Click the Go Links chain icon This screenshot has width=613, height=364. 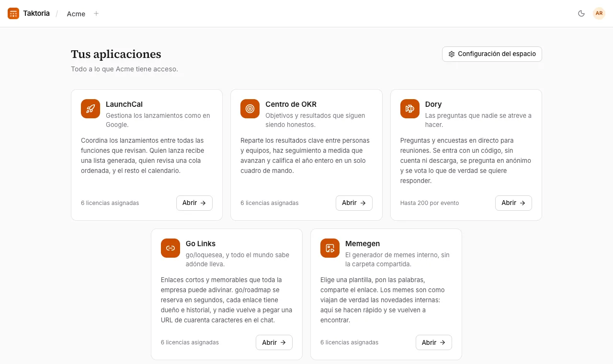point(170,248)
